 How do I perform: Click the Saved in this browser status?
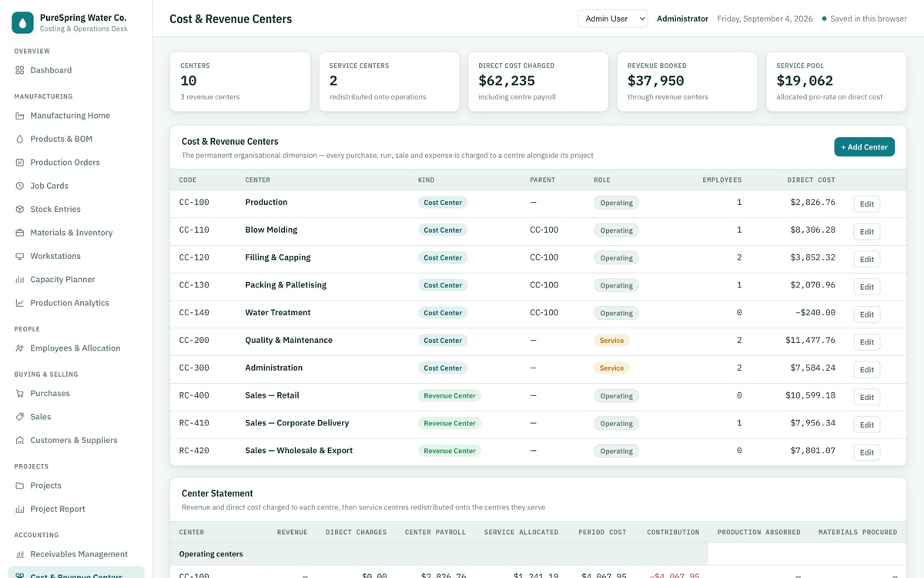[x=864, y=18]
